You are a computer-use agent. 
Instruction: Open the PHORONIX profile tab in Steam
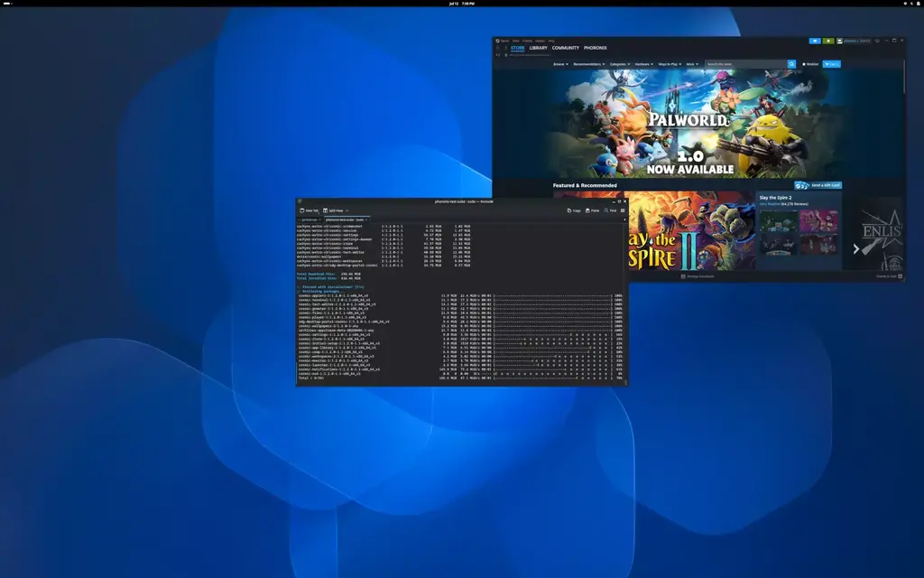(x=596, y=48)
